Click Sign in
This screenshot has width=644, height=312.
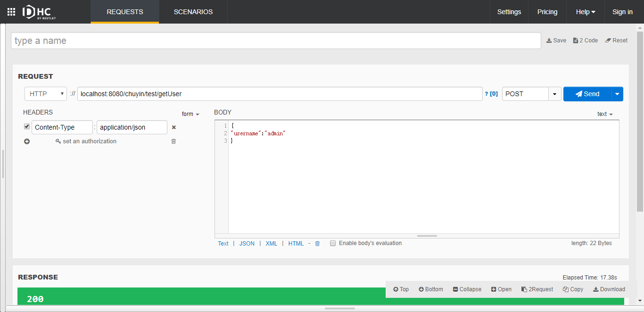(x=622, y=12)
